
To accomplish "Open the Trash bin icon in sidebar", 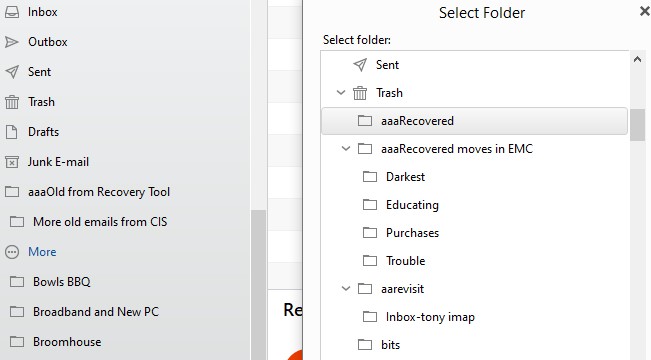I will (12, 102).
